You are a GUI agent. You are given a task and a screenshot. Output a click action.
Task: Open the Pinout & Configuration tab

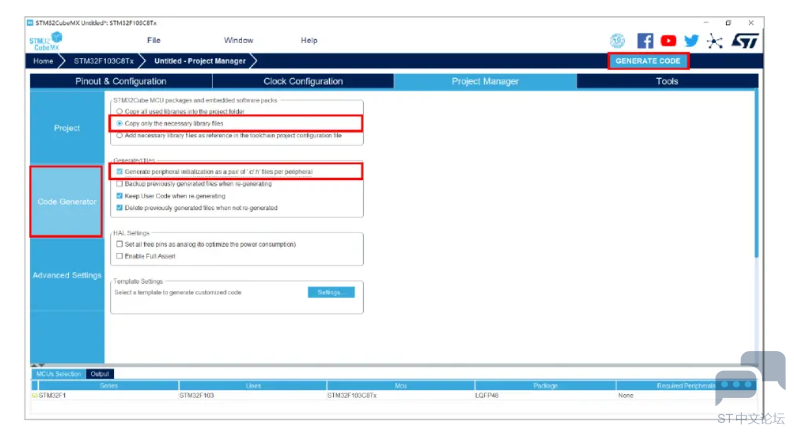pos(119,81)
